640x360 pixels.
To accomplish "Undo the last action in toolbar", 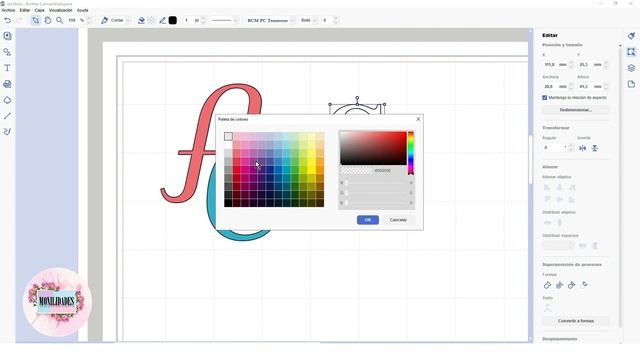I will [x=7, y=20].
